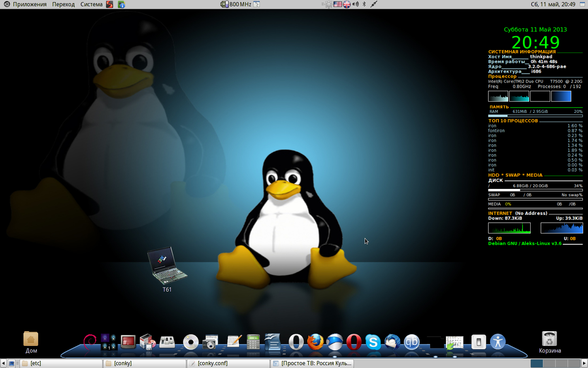Open the Система menu
This screenshot has height=368, width=588.
point(92,4)
